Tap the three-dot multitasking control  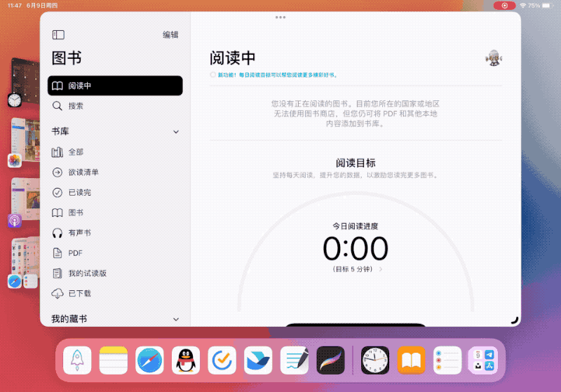tap(280, 17)
